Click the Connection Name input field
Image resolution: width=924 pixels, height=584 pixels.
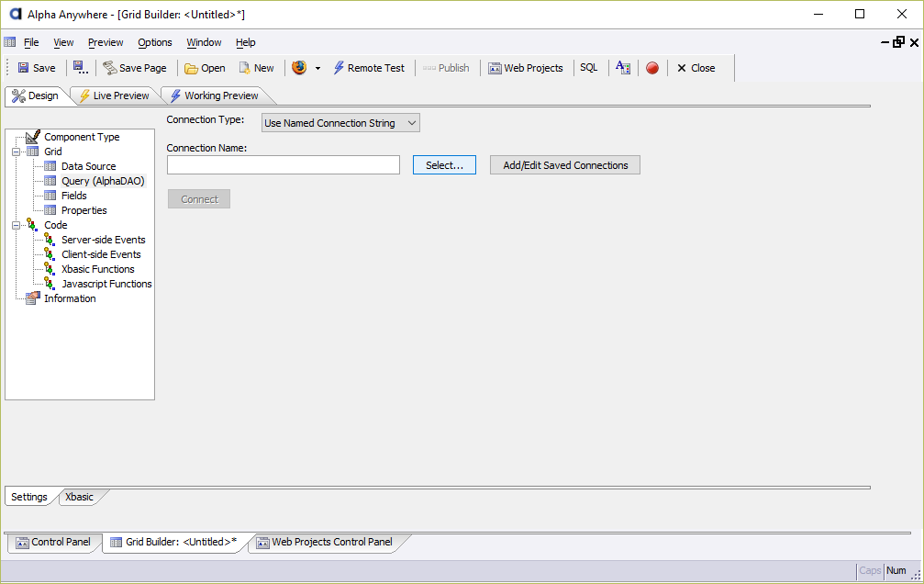(284, 165)
